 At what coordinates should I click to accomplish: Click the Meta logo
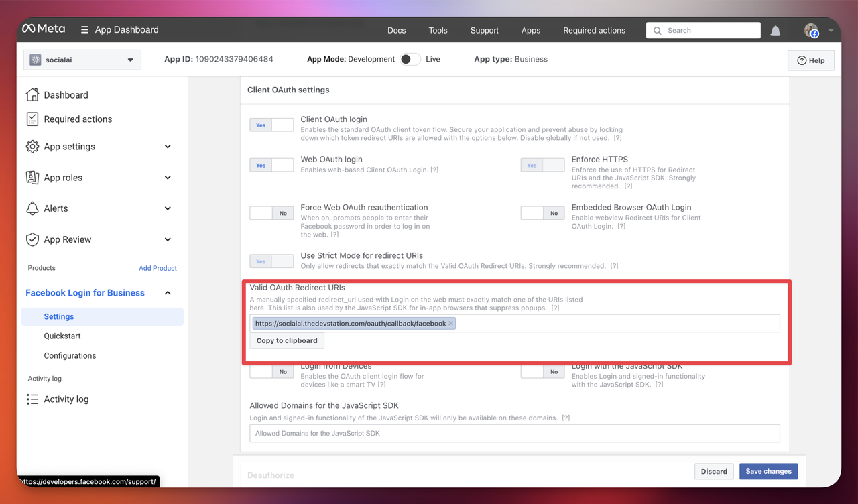click(x=44, y=29)
